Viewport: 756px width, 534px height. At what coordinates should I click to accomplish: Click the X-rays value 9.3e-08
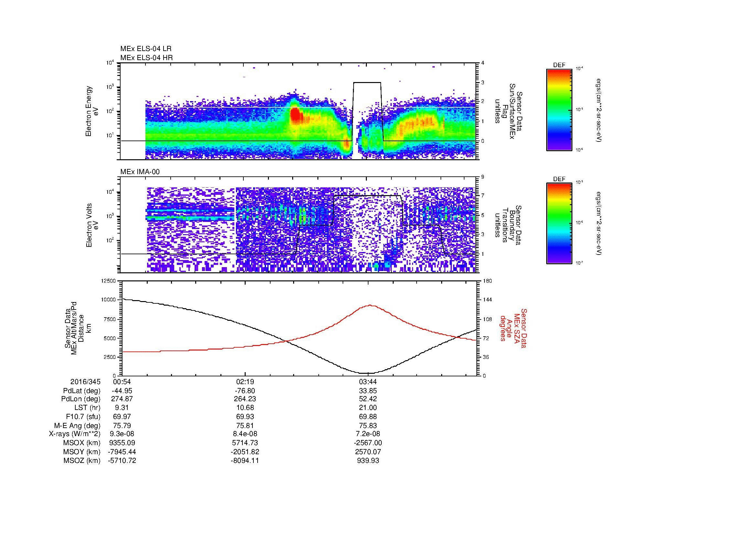coord(122,434)
